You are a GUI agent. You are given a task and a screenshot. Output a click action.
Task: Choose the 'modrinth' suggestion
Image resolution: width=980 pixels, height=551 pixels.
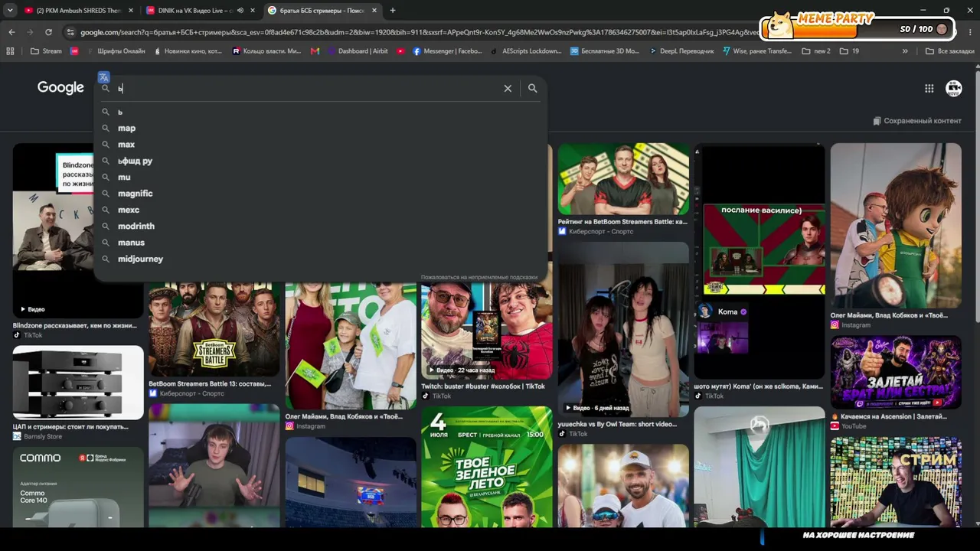(320, 226)
